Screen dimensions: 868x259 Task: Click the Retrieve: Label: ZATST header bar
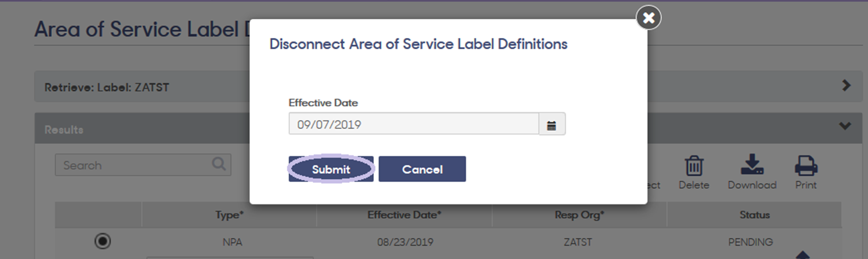[x=448, y=87]
